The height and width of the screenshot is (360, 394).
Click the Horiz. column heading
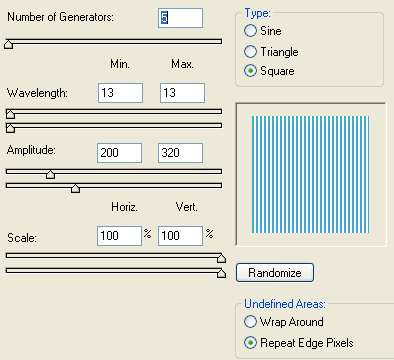click(124, 207)
